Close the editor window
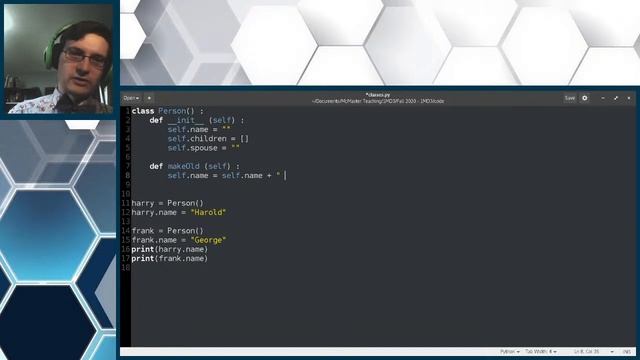 pyautogui.click(x=629, y=98)
